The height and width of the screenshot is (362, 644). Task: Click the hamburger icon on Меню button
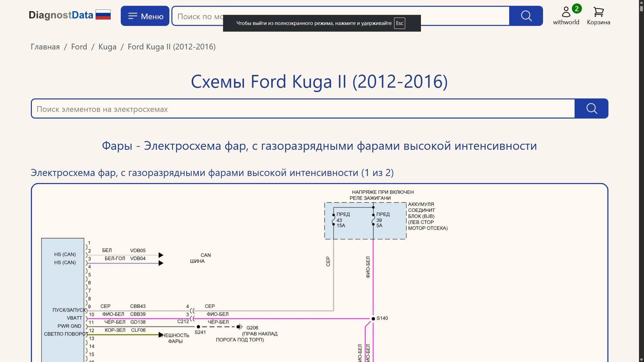133,16
